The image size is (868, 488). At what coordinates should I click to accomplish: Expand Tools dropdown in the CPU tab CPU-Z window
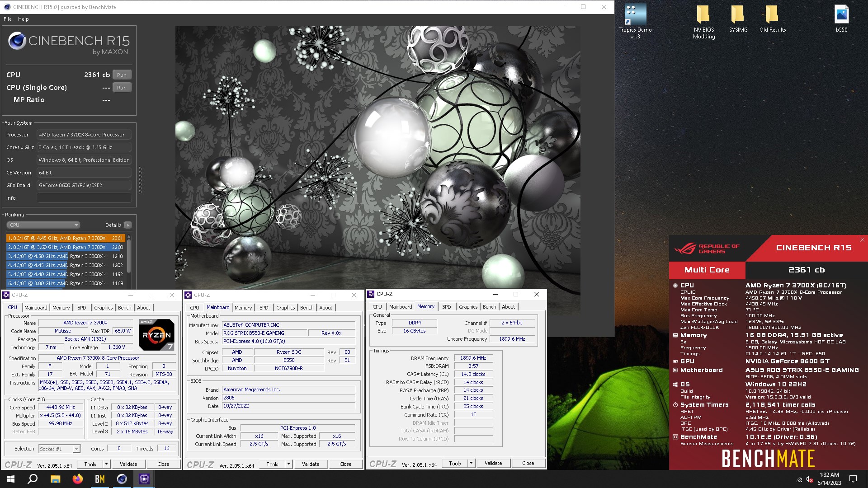[x=106, y=464]
